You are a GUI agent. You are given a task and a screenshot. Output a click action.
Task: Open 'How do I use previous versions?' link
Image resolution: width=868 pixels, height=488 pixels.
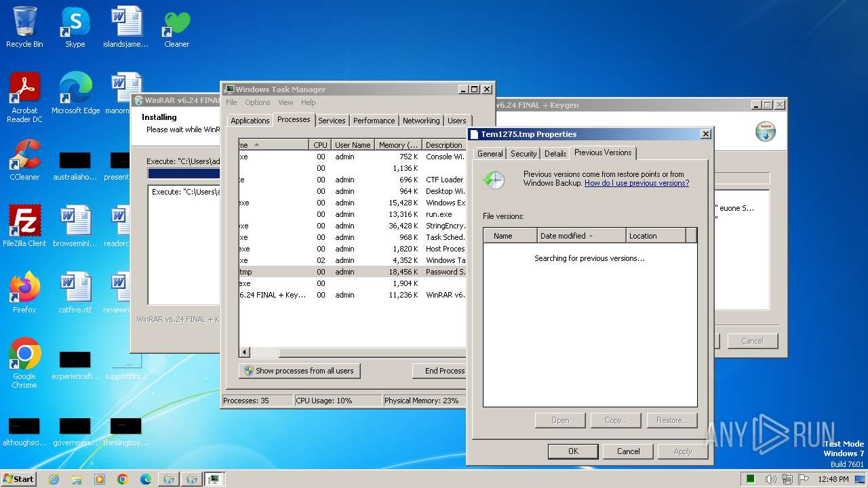pyautogui.click(x=637, y=183)
